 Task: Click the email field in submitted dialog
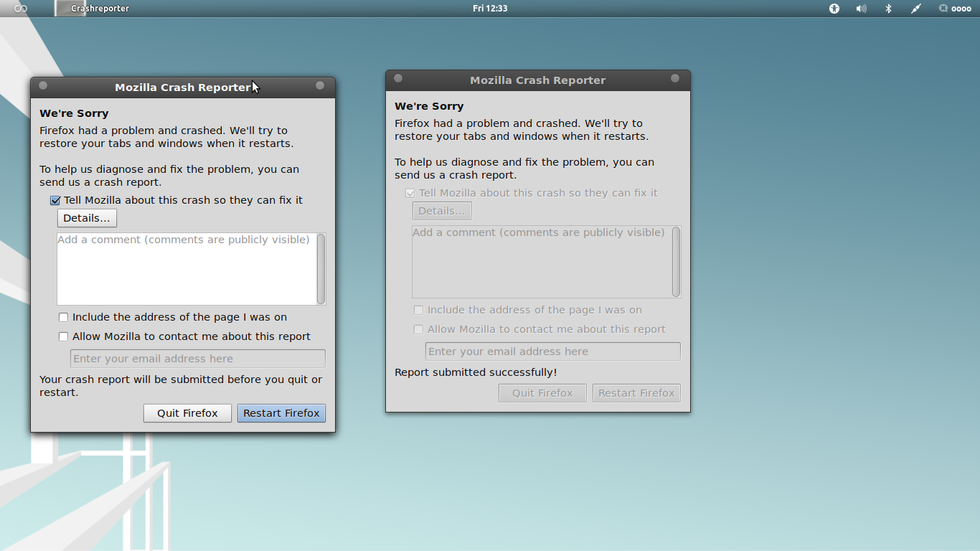pos(553,352)
